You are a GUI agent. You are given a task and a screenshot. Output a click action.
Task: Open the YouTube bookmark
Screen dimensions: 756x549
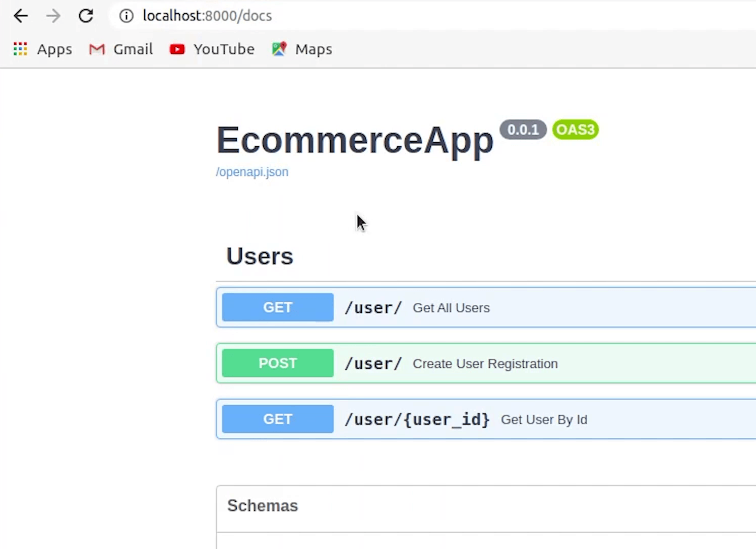212,49
